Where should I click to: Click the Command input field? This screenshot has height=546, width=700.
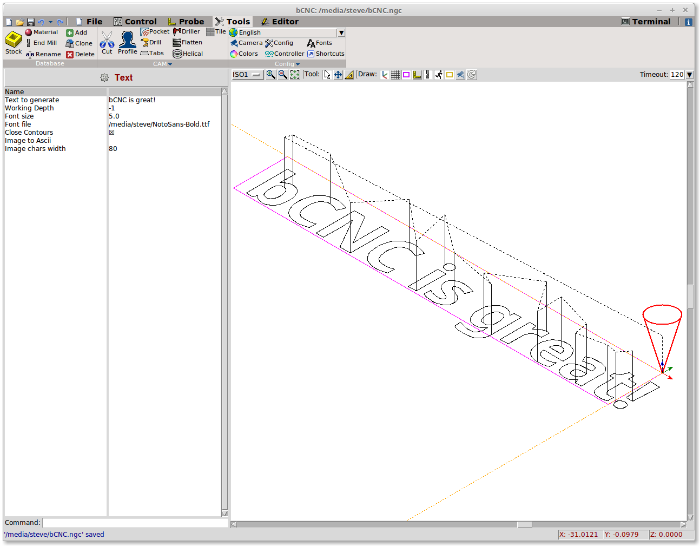[x=135, y=523]
